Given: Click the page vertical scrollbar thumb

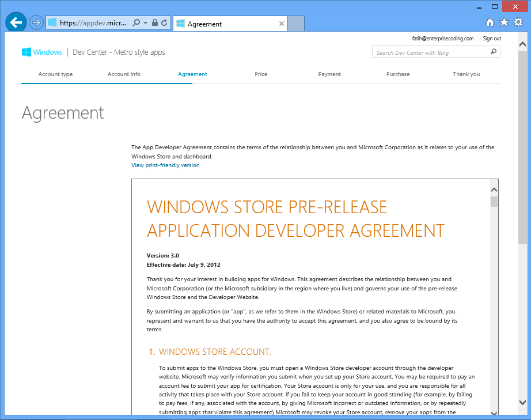Looking at the screenshot, I should pos(522,147).
